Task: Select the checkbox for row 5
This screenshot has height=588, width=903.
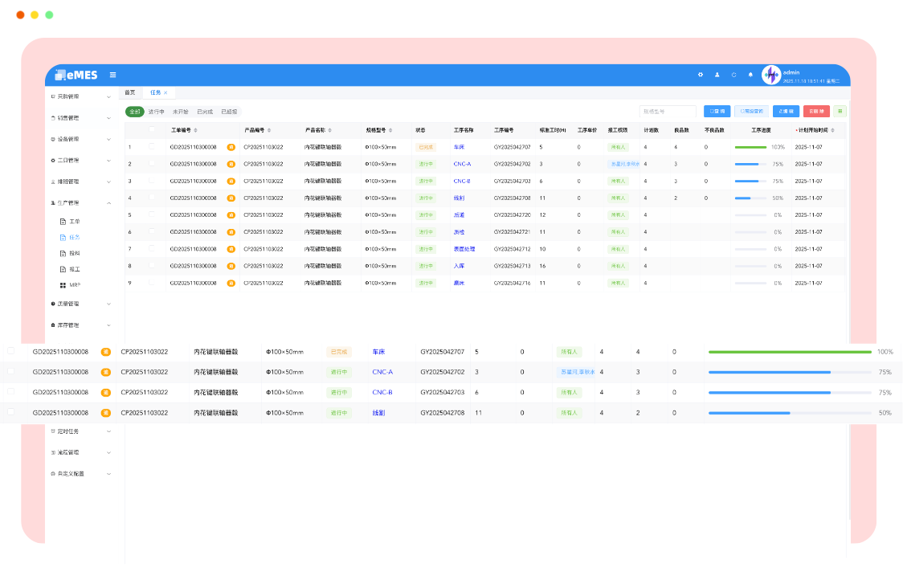Action: coord(152,214)
